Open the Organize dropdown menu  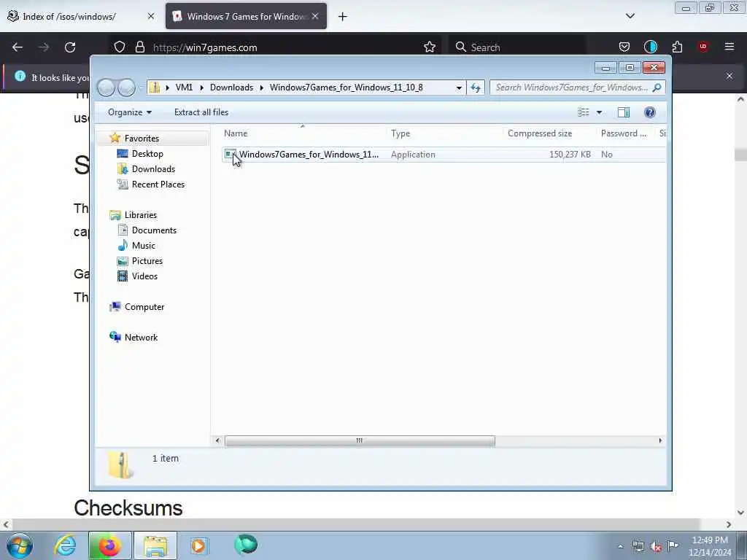point(130,112)
